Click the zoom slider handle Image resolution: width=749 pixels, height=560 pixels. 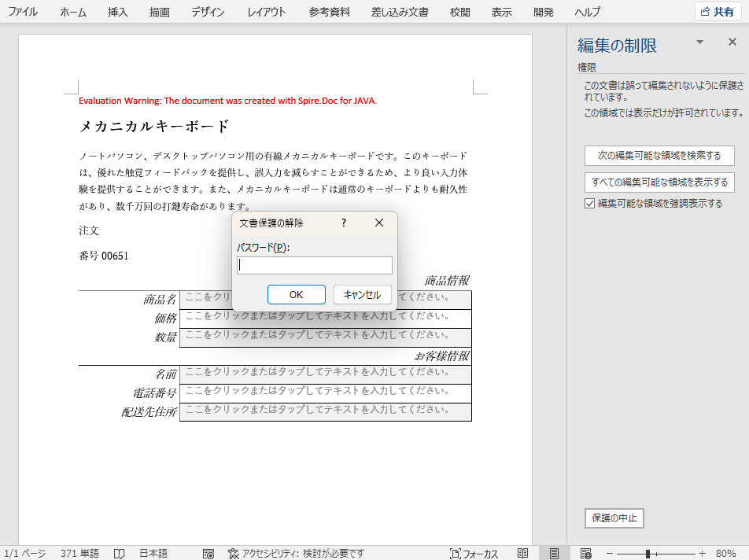tap(648, 552)
